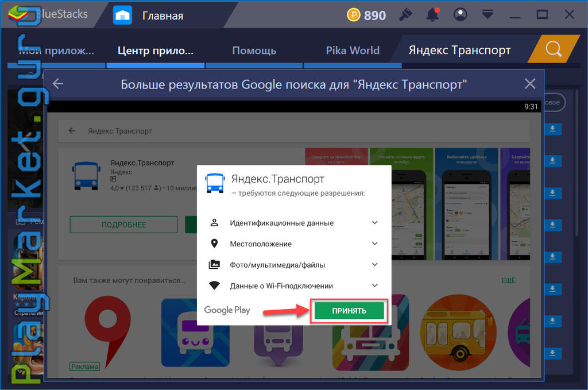588x390 pixels.
Task: Open the colorful striped bus app icon
Action: 370,333
